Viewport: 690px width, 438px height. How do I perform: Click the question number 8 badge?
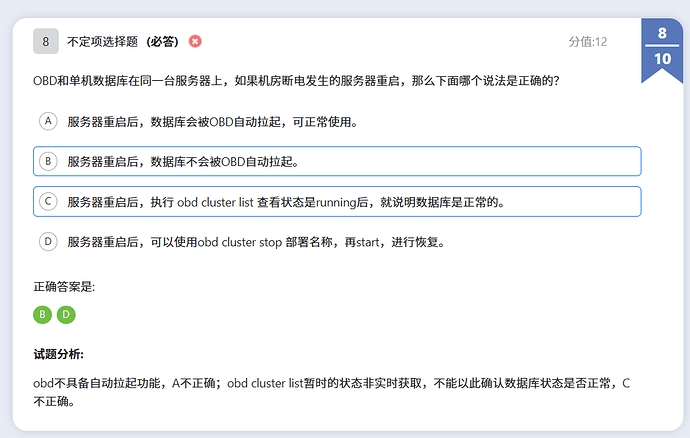46,41
